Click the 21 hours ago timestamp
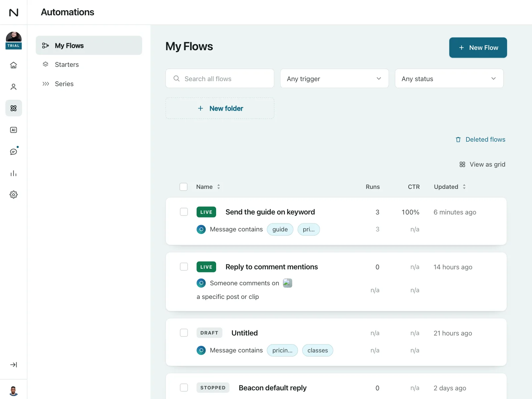This screenshot has width=532, height=399. tap(453, 333)
